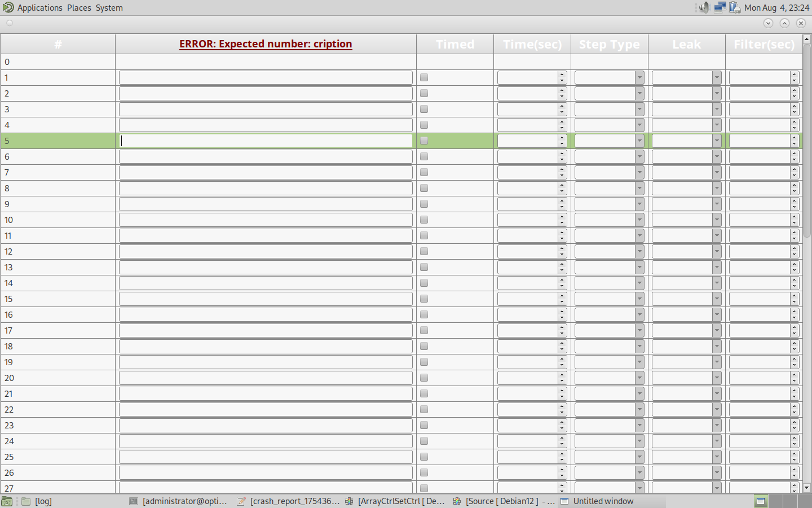Open the Applications menu
The image size is (812, 508).
39,8
